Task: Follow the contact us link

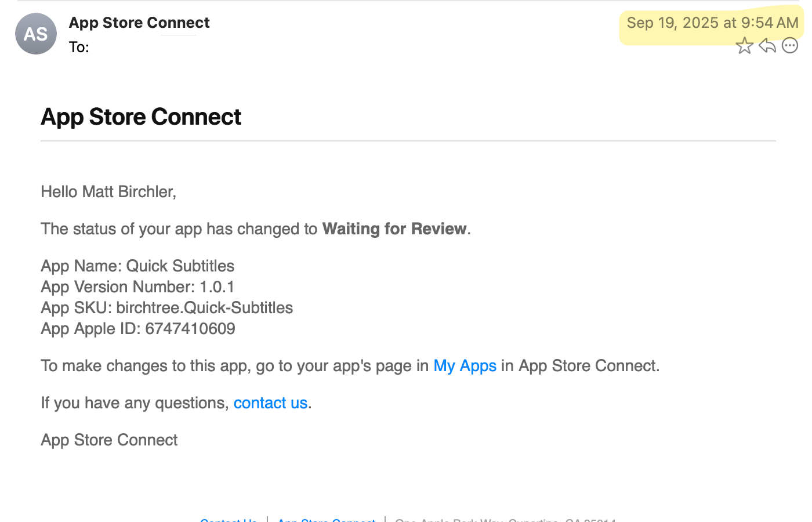Action: pos(270,403)
